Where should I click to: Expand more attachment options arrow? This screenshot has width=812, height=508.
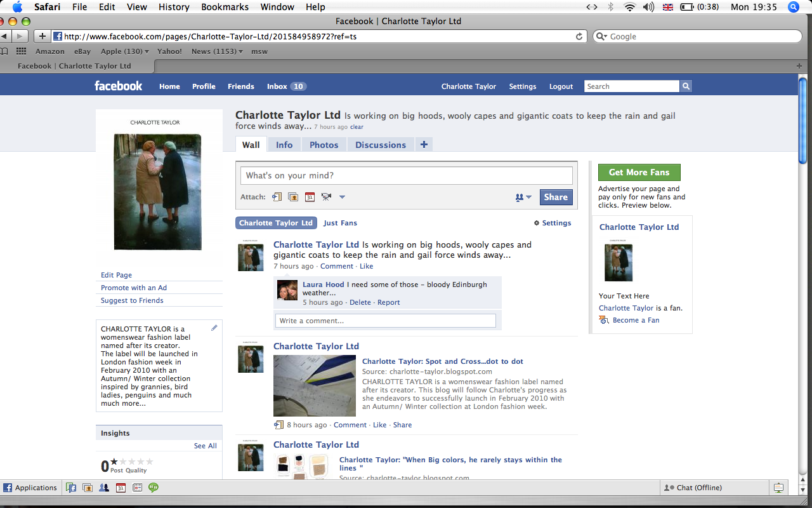click(x=342, y=197)
